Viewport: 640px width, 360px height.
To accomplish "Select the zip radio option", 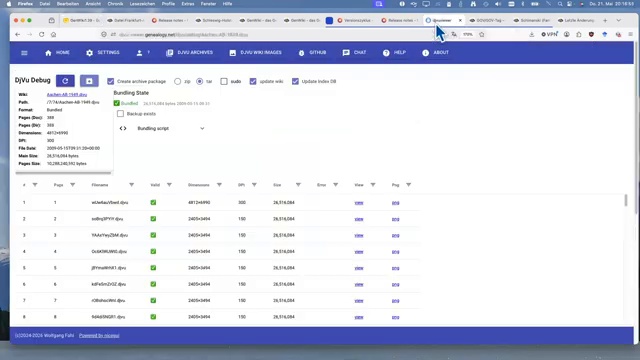I will tap(178, 81).
